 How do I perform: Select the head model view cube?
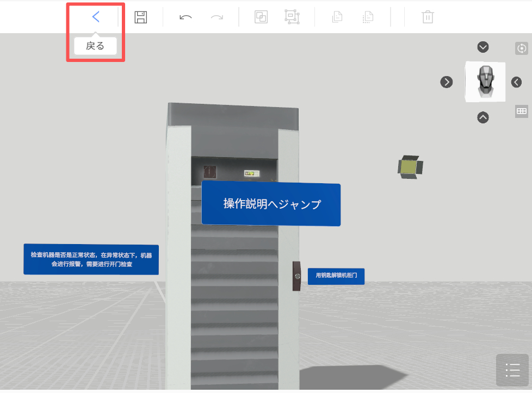485,82
